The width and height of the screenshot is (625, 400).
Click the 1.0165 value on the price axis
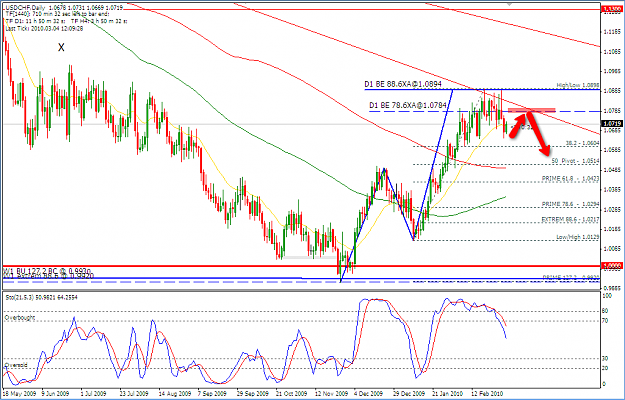[x=613, y=229]
